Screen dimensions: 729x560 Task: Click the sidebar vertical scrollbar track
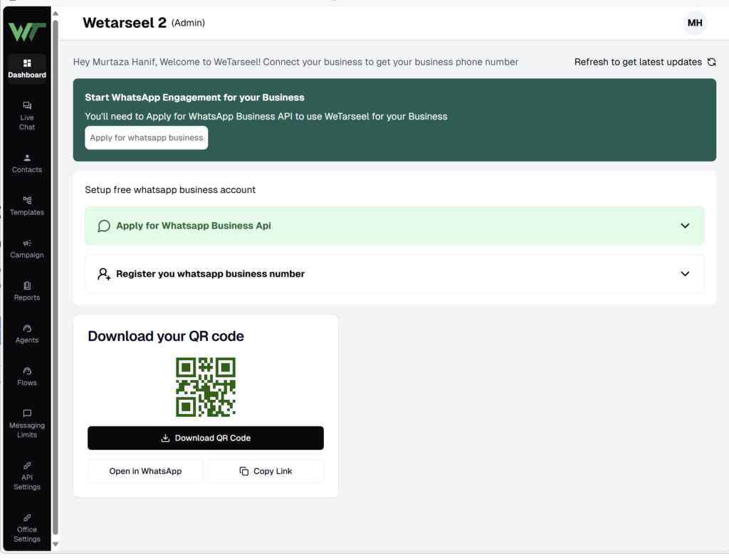[56, 279]
